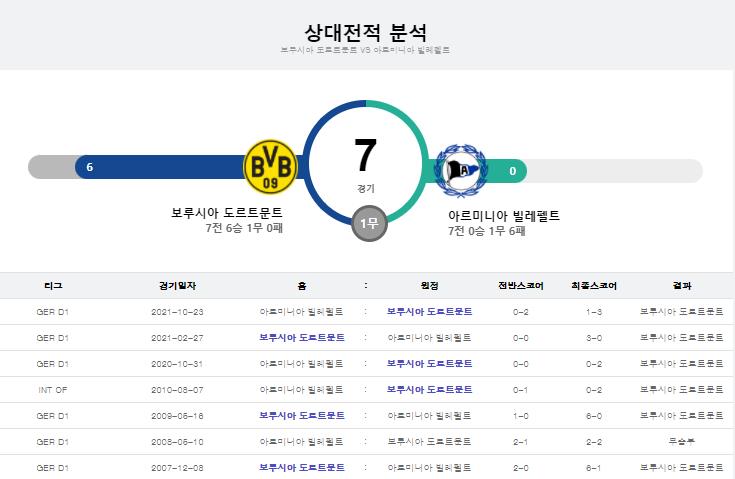Click the final score 3-0
The width and height of the screenshot is (735, 479).
(594, 338)
